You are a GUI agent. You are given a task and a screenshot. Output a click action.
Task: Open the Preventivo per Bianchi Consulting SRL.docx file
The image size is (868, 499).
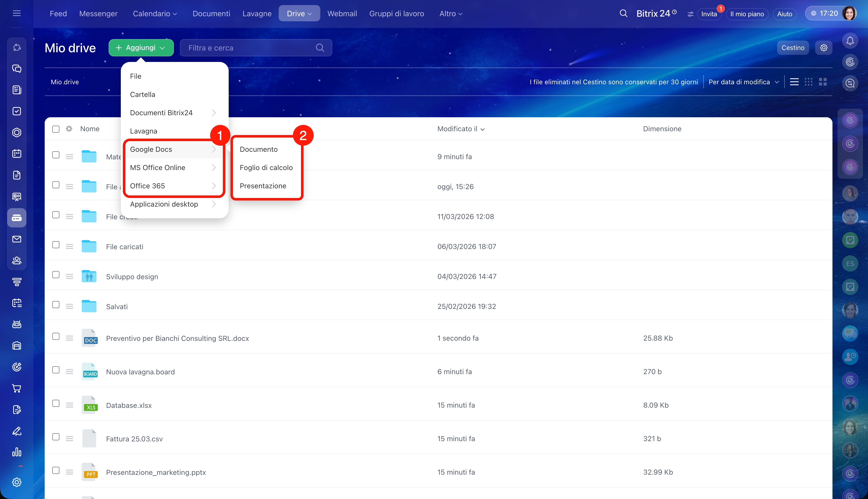[x=177, y=338]
